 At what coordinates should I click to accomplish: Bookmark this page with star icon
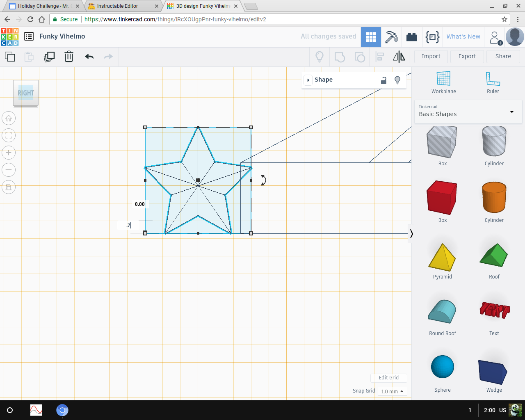tap(504, 19)
